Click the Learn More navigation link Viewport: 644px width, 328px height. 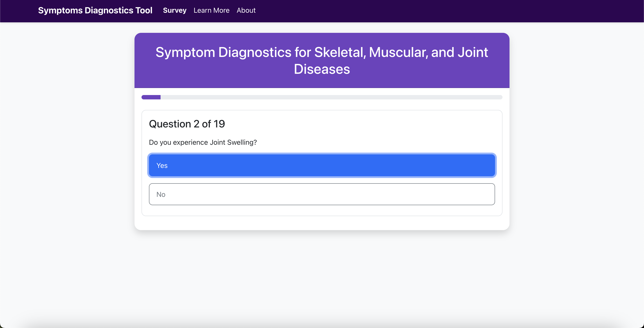click(x=212, y=11)
